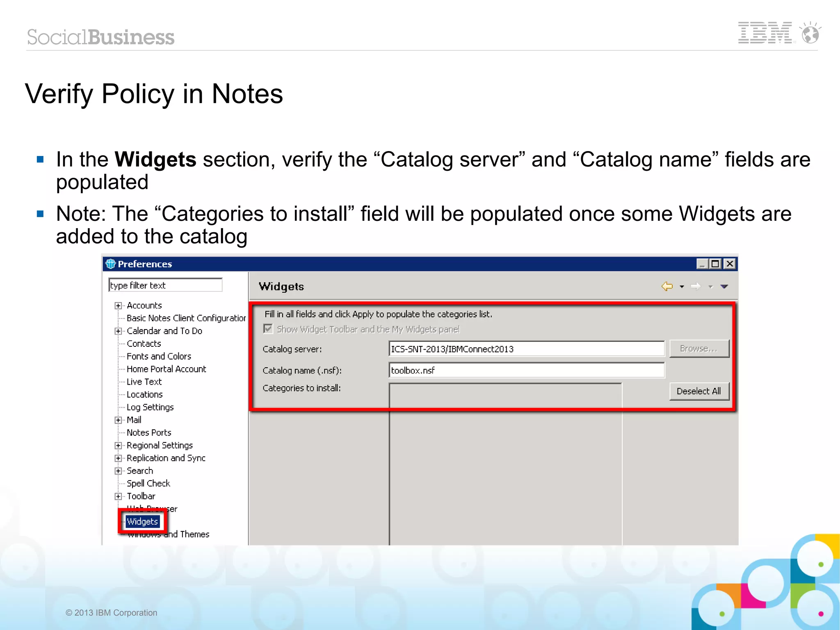Select Mail in preferences tree

click(x=134, y=420)
